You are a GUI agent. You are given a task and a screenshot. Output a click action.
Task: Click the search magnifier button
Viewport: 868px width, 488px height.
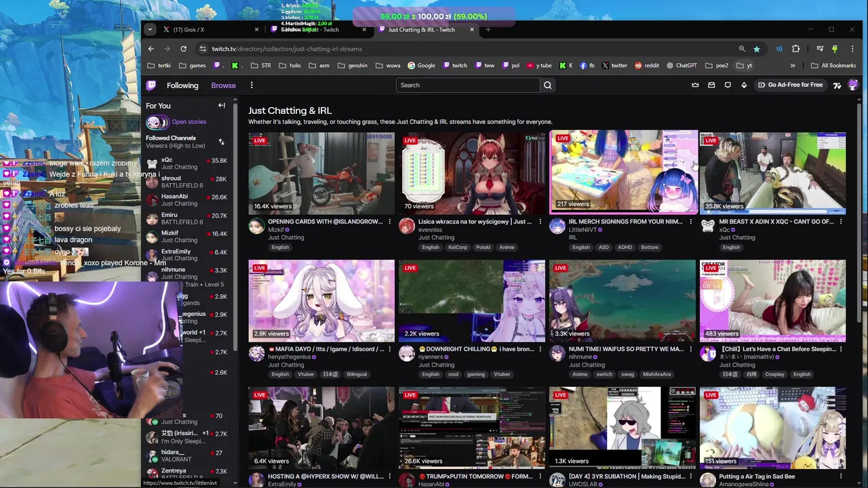tap(547, 85)
